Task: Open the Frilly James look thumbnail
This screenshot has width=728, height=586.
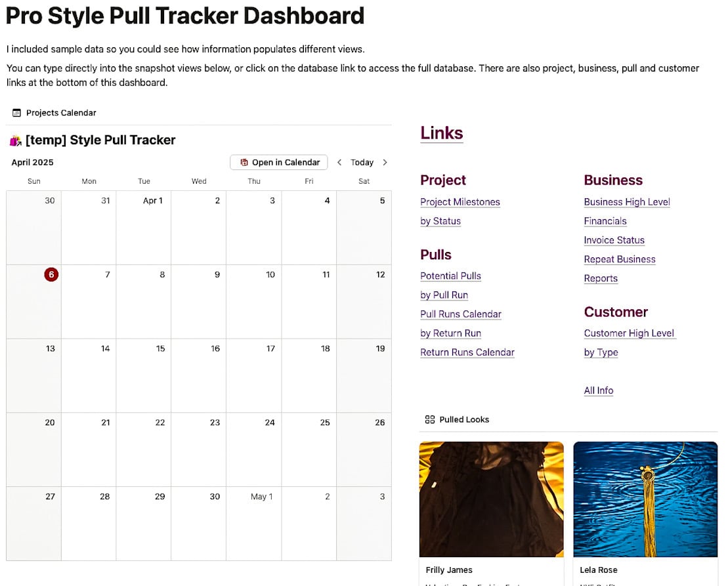Action: point(491,499)
